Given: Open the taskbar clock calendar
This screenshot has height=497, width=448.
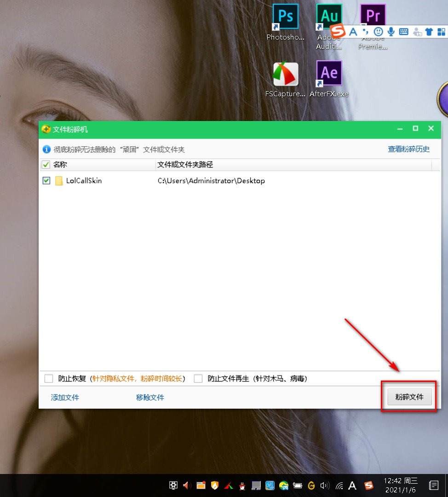Looking at the screenshot, I should tap(400, 485).
